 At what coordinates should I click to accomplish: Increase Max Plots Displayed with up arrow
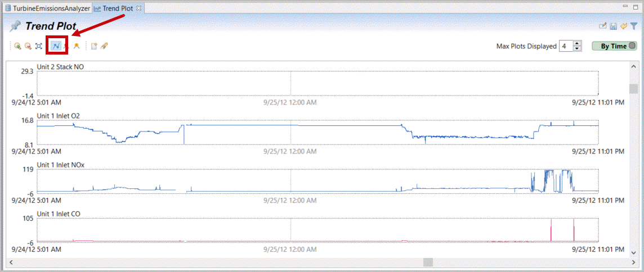point(578,44)
